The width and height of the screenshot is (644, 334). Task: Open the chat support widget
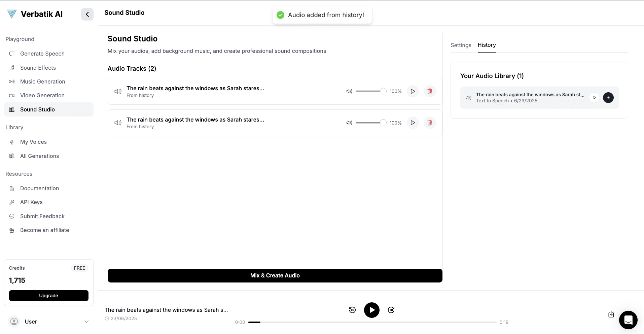628,320
